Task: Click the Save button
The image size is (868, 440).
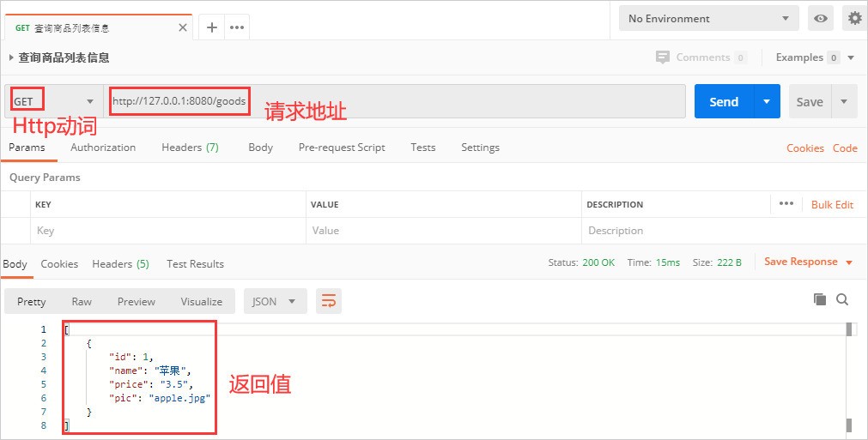Action: [x=810, y=102]
